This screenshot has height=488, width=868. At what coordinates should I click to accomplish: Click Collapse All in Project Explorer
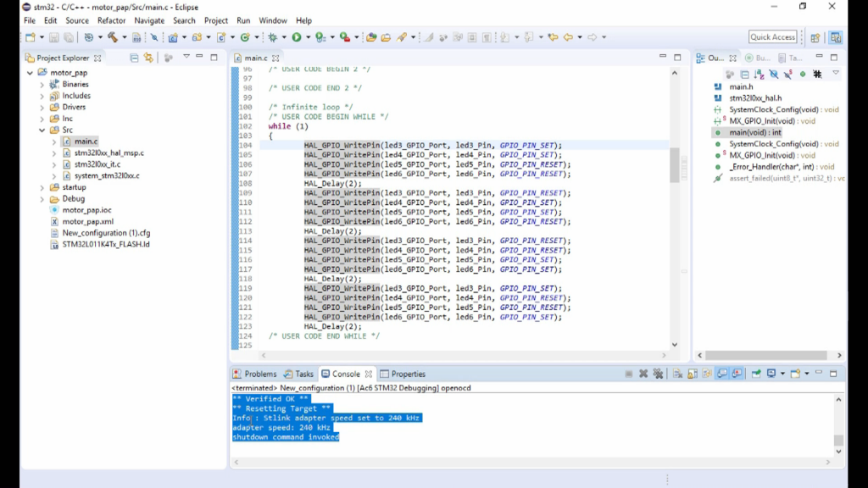coord(134,58)
